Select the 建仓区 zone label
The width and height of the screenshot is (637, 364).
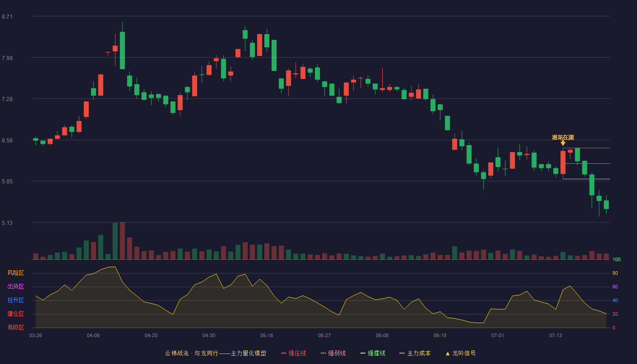tap(15, 314)
